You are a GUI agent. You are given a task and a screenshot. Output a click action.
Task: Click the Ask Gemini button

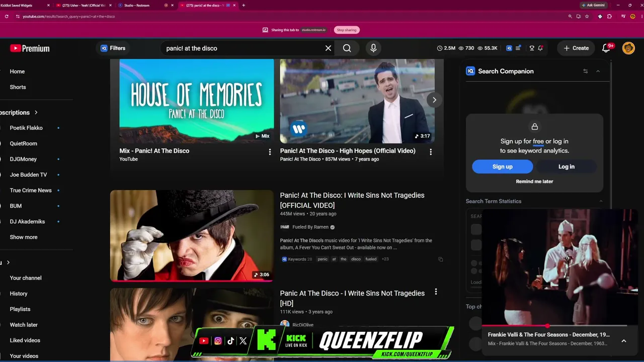tap(593, 5)
